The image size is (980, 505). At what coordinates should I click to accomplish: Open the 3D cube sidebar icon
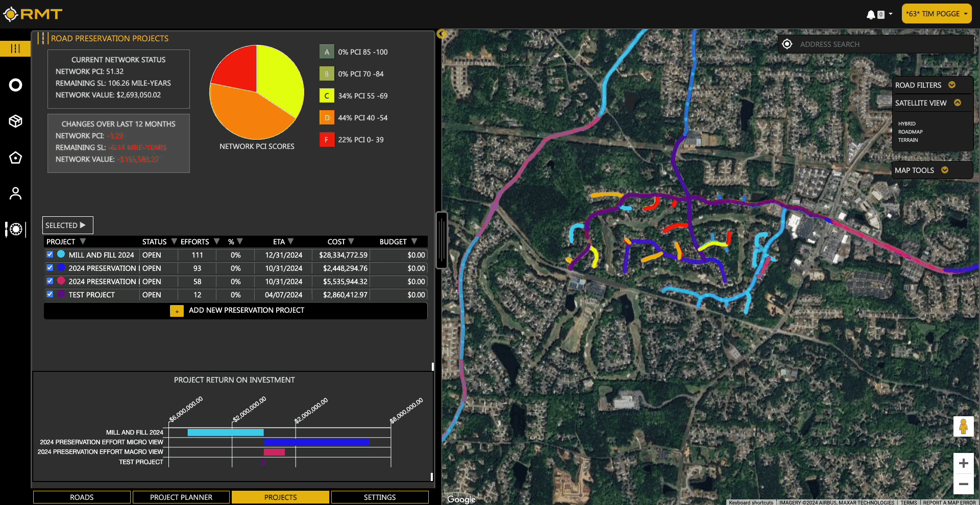(15, 121)
